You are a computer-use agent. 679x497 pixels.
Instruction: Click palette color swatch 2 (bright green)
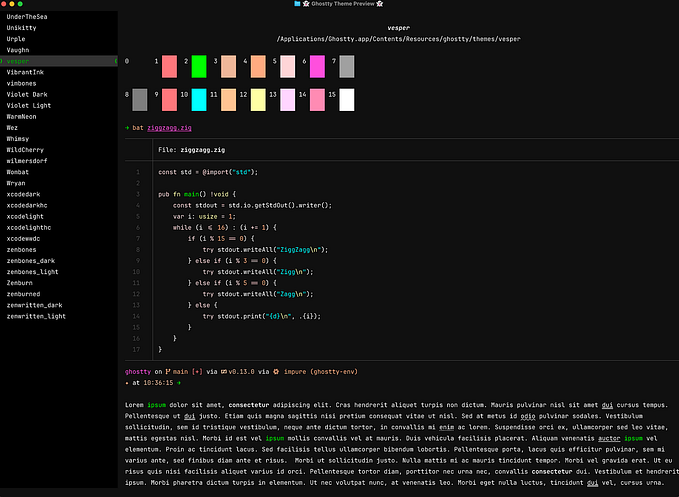point(199,66)
